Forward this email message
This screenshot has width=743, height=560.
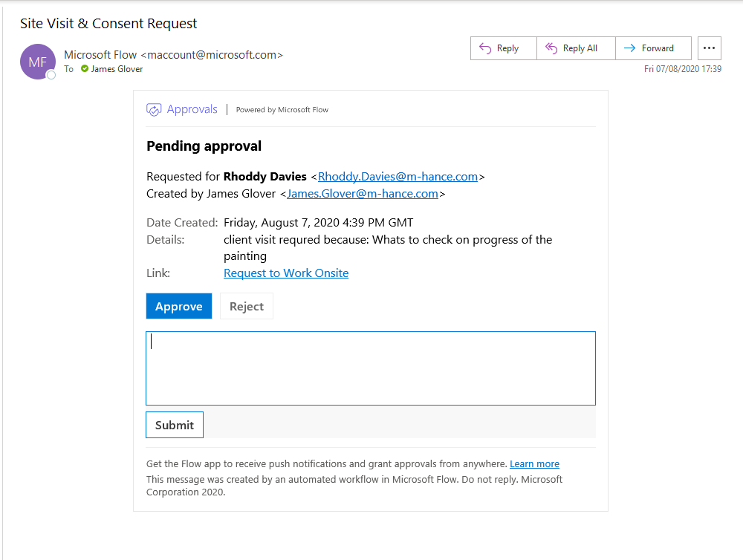653,48
